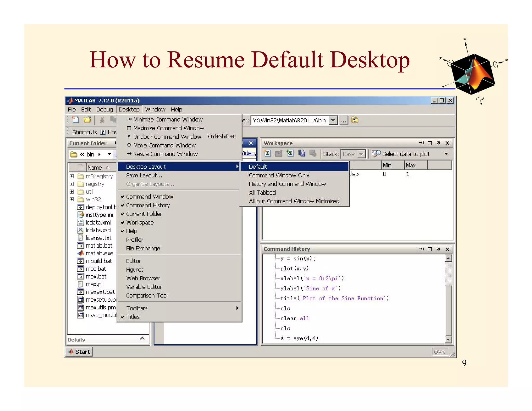This screenshot has width=532, height=411.
Task: Maximize the Command History panel
Action: click(x=430, y=249)
